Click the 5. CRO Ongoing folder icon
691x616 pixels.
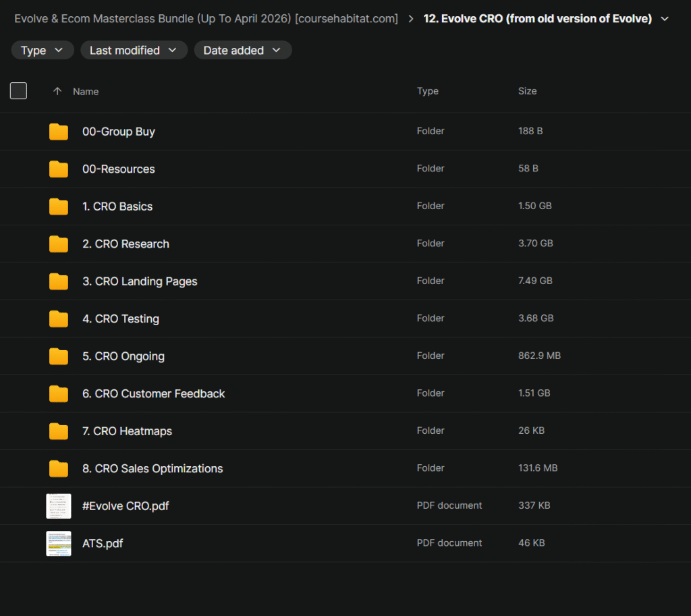coord(59,356)
